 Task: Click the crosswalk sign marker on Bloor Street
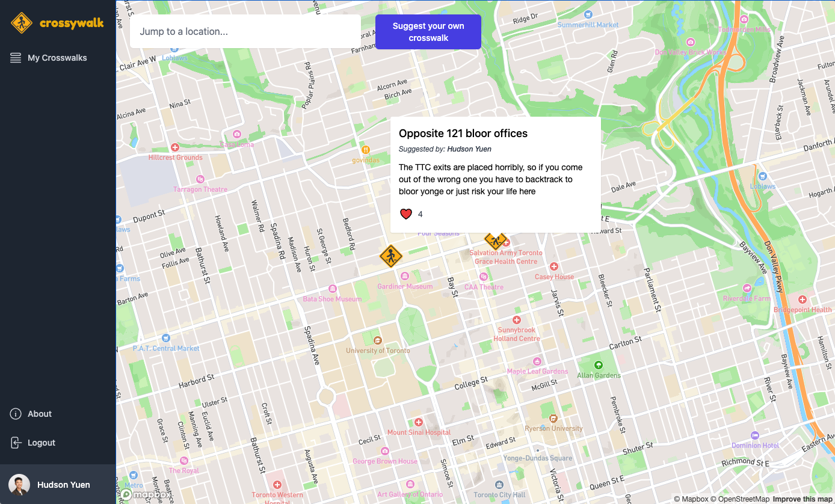click(x=391, y=255)
